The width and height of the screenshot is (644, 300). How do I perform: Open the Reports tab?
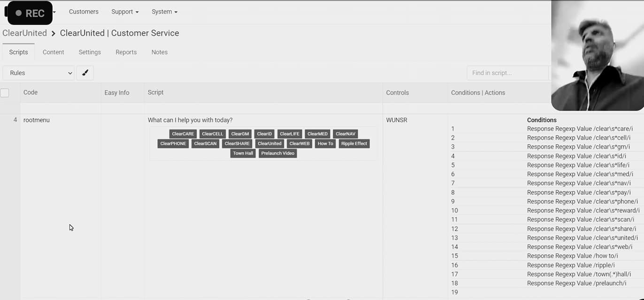pos(126,52)
